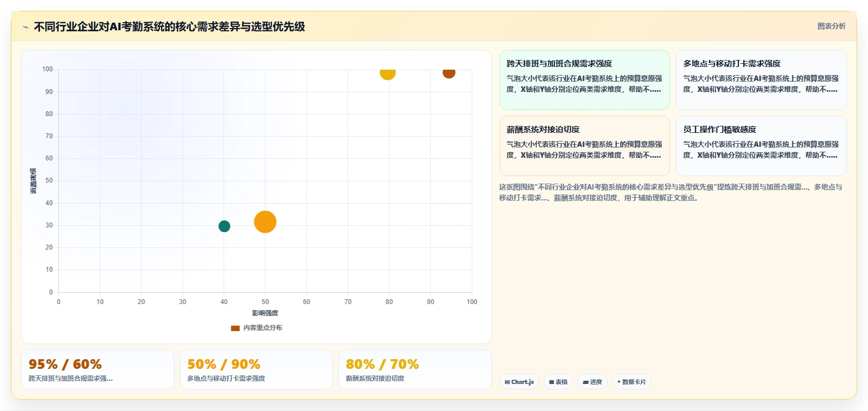Click the 表格 tag
The width and height of the screenshot is (868, 411).
coord(558,382)
